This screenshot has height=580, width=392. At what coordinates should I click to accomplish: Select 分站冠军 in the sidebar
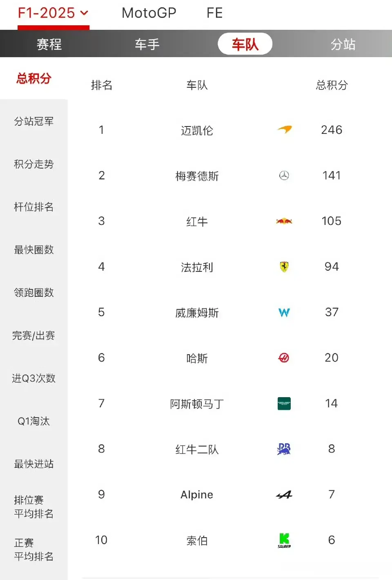pos(34,121)
